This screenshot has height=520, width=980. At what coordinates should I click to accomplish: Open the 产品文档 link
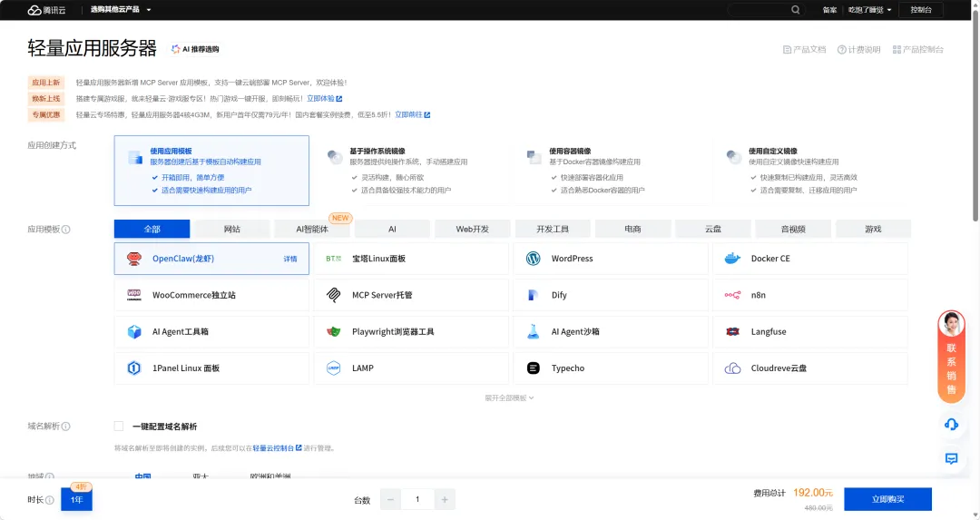(804, 49)
